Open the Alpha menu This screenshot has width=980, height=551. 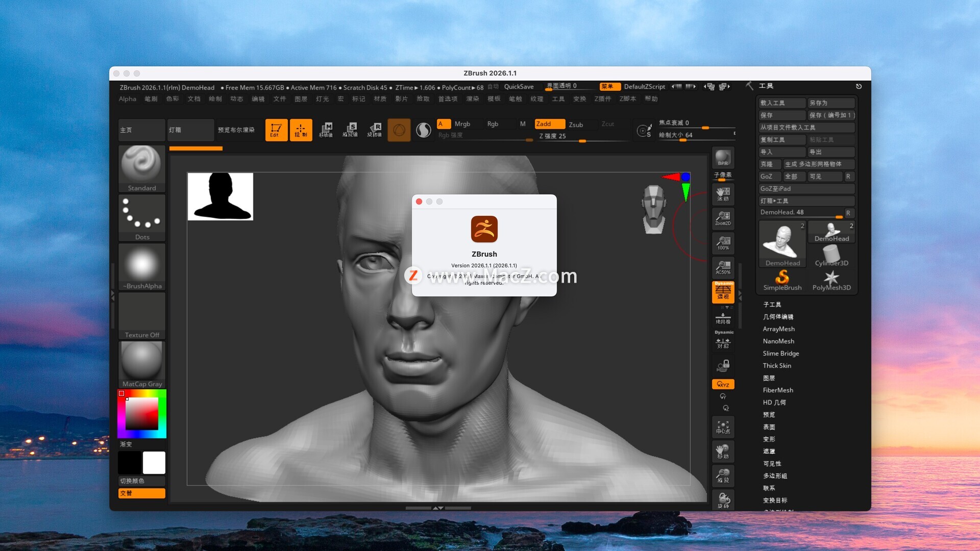(127, 99)
